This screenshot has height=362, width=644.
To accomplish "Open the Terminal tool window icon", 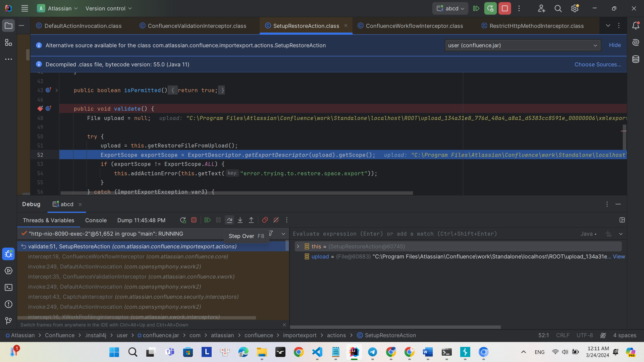I will click(x=8, y=288).
